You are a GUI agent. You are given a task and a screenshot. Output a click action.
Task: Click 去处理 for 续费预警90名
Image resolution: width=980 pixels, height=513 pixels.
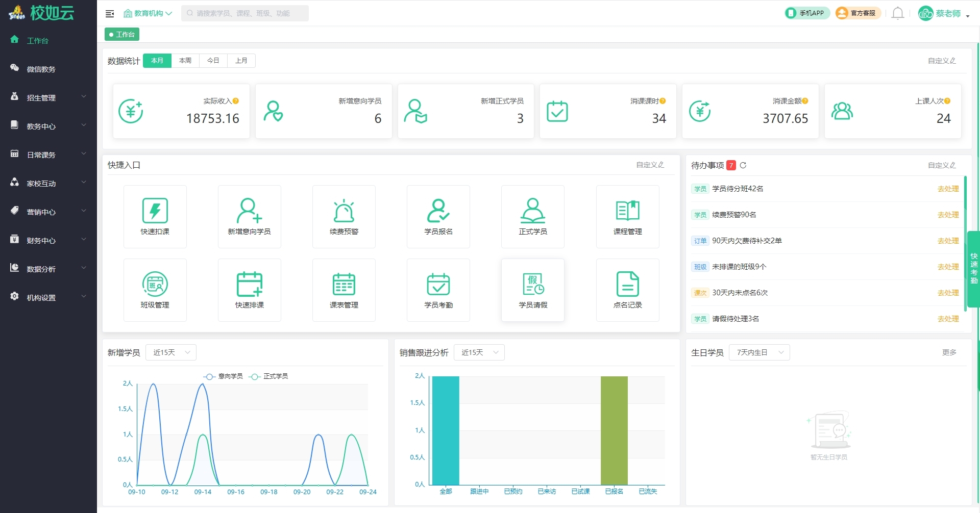click(948, 215)
